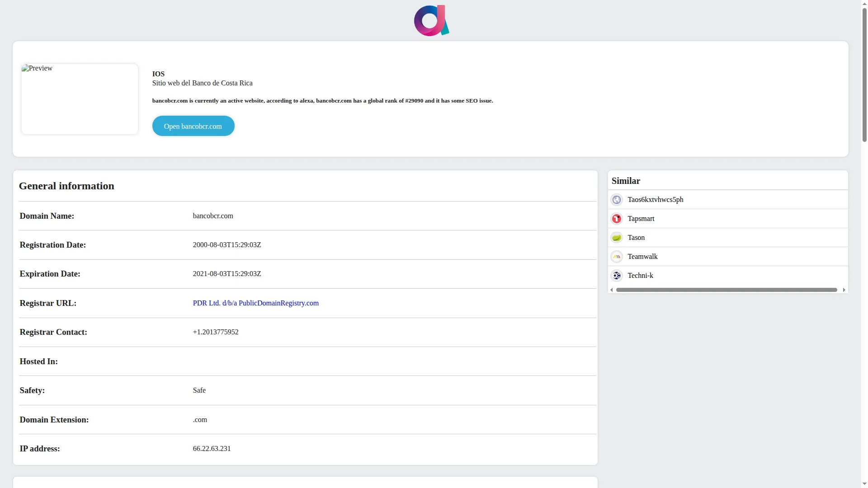
Task: Click the Hosted In: label
Action: [x=39, y=361]
